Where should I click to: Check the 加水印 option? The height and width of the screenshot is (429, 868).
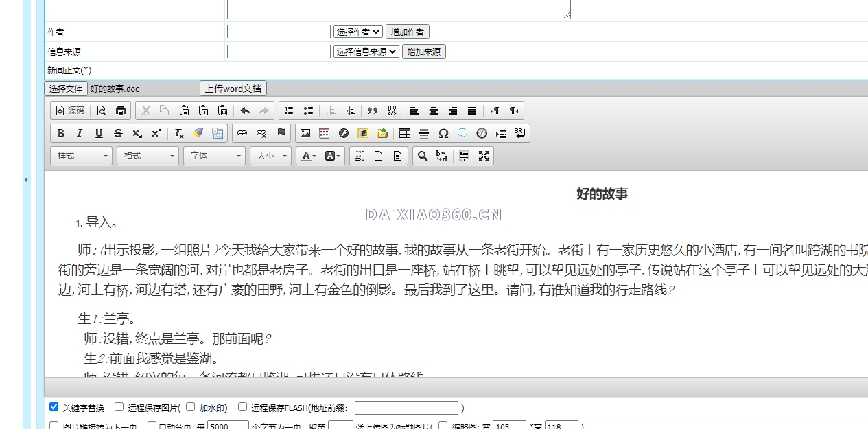pyautogui.click(x=191, y=407)
